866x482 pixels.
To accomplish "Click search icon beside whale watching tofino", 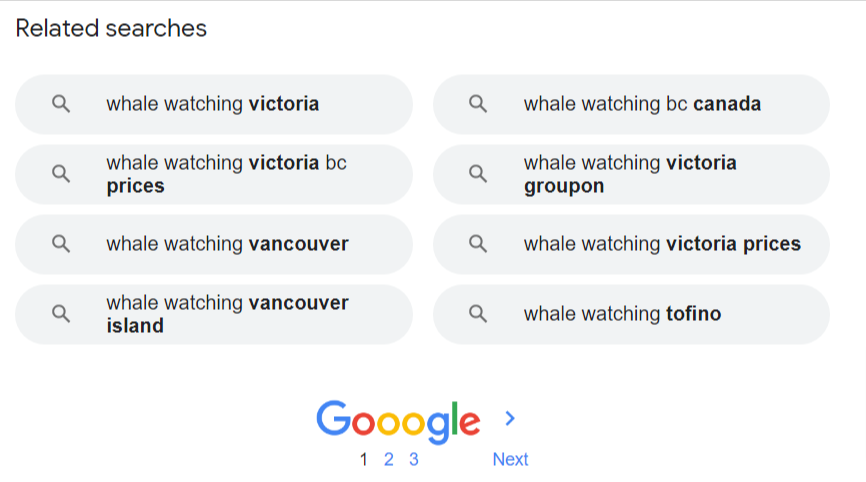I will click(478, 314).
